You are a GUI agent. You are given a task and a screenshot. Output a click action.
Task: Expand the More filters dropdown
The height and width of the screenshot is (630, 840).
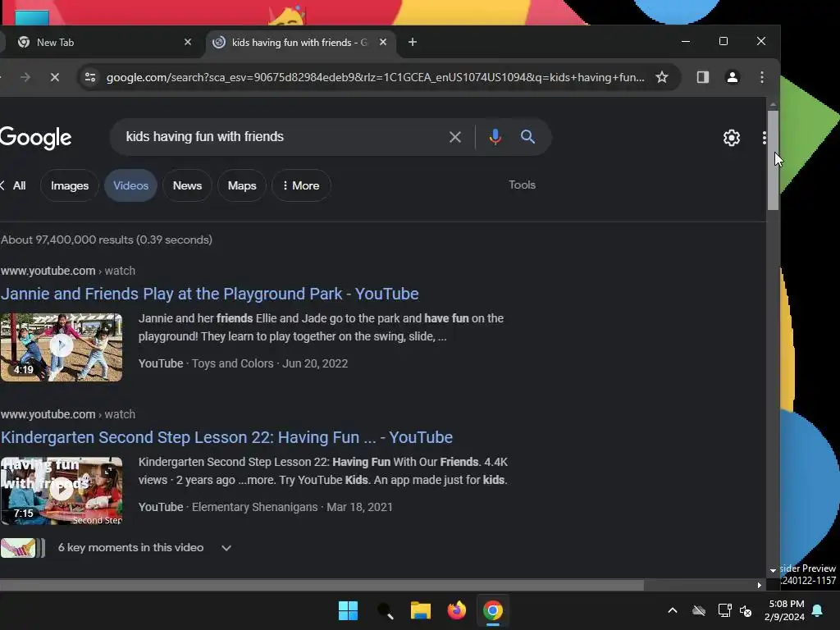point(301,185)
